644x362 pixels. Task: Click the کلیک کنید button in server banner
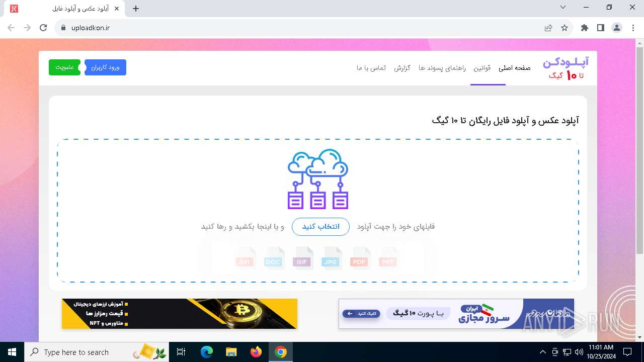click(x=361, y=314)
